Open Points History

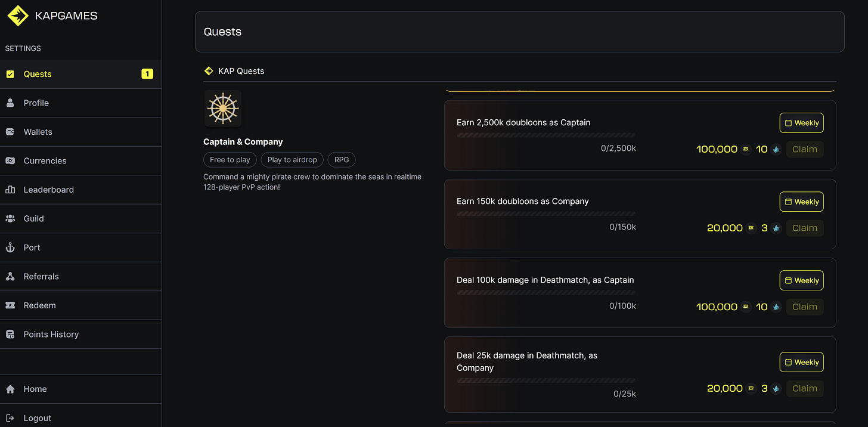tap(80, 334)
